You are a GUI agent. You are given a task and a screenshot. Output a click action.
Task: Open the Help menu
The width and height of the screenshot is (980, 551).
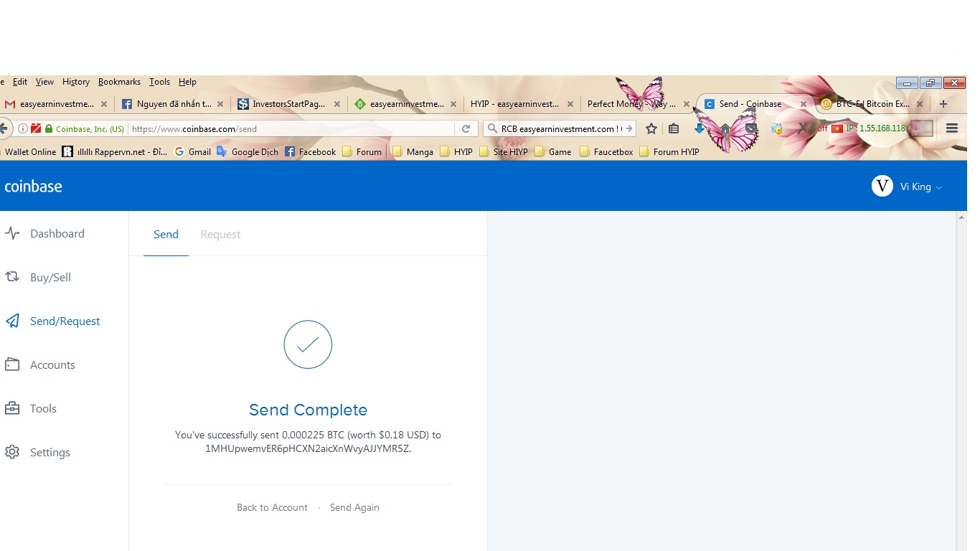pyautogui.click(x=187, y=82)
